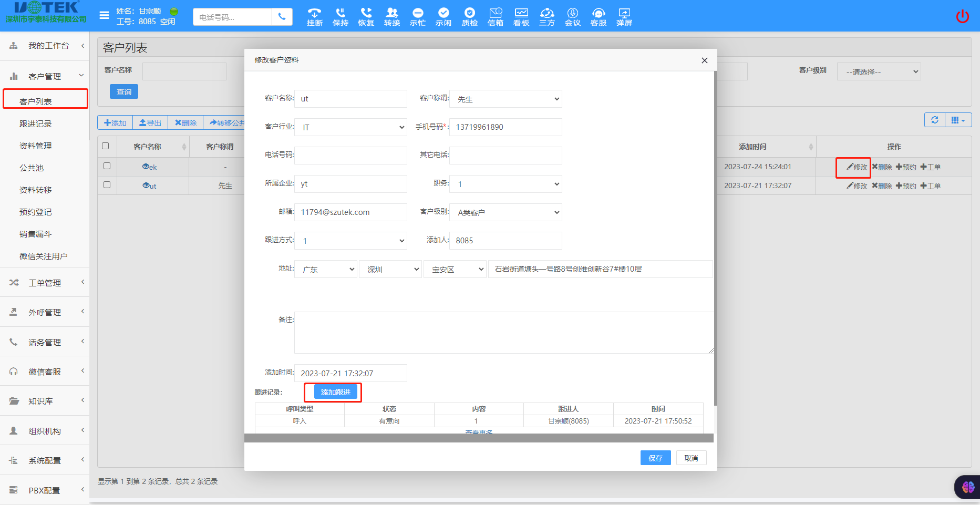Open 知识库 from the sidebar
Screen dimensions: 980x505
39,400
